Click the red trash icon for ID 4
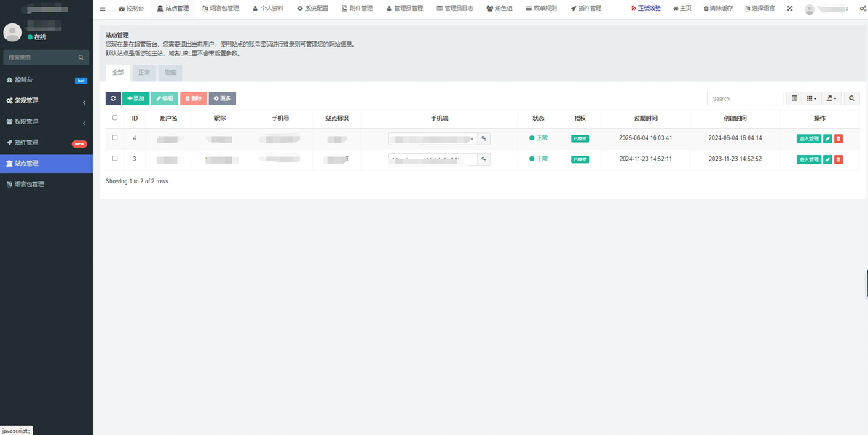The height and width of the screenshot is (435, 868). coord(838,139)
